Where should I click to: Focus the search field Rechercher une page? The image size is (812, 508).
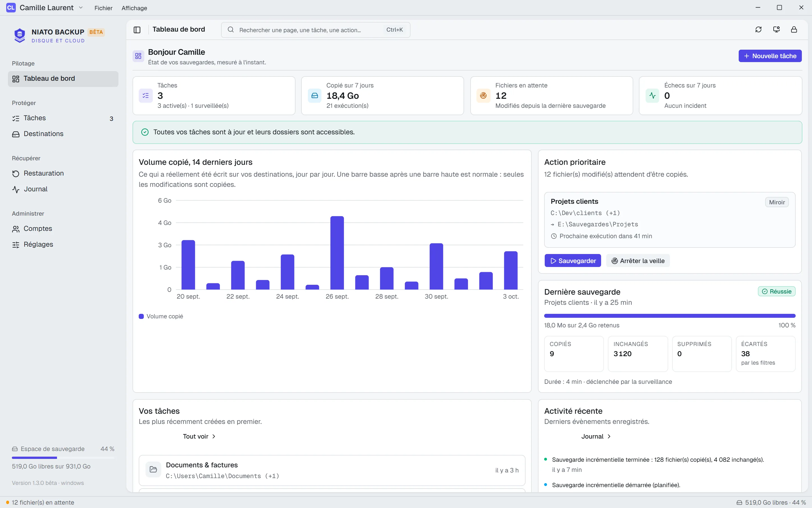[316, 30]
